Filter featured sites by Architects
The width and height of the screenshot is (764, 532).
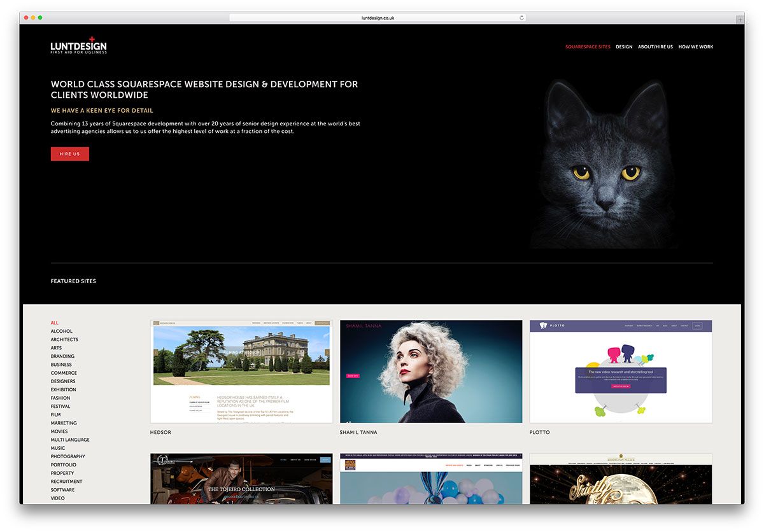pyautogui.click(x=64, y=340)
